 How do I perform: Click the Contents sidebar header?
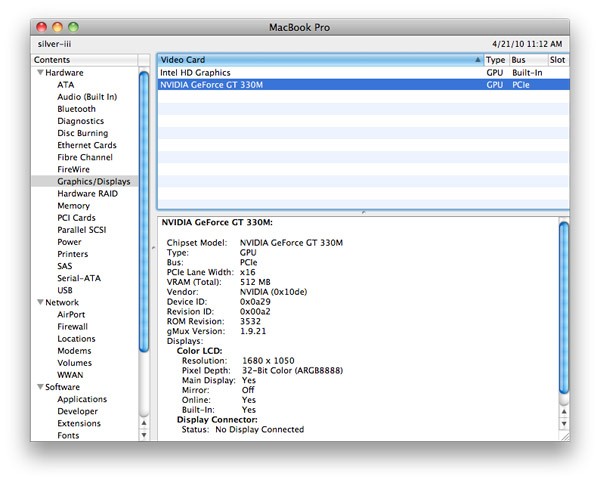(84, 60)
